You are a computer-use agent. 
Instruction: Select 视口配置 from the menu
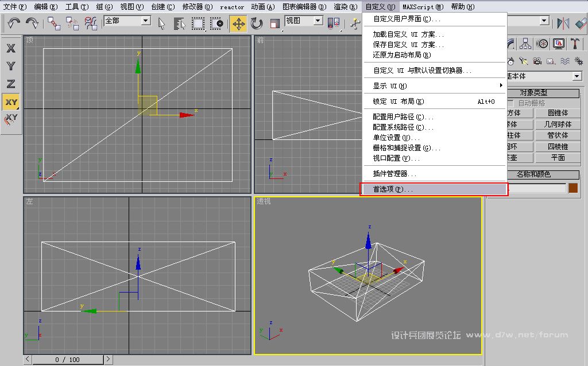(x=434, y=158)
